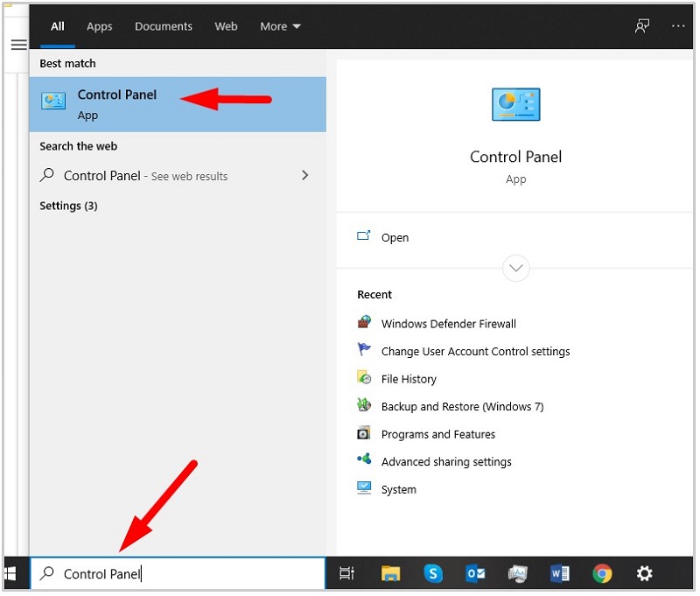Switch to the Apps search tab
Image resolution: width=700 pixels, height=596 pixels.
(x=99, y=26)
